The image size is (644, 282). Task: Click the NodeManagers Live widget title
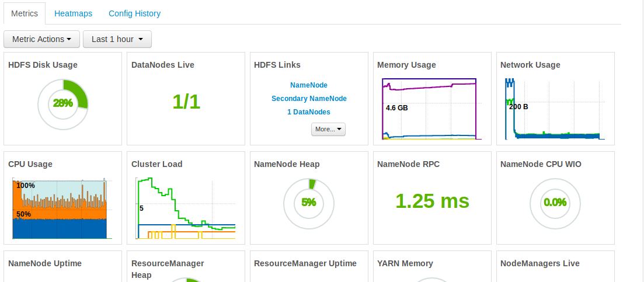tap(540, 263)
